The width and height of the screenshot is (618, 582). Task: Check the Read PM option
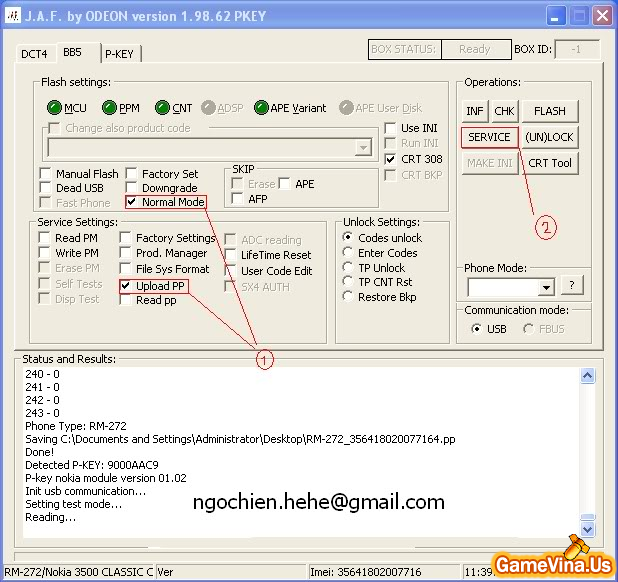44,238
